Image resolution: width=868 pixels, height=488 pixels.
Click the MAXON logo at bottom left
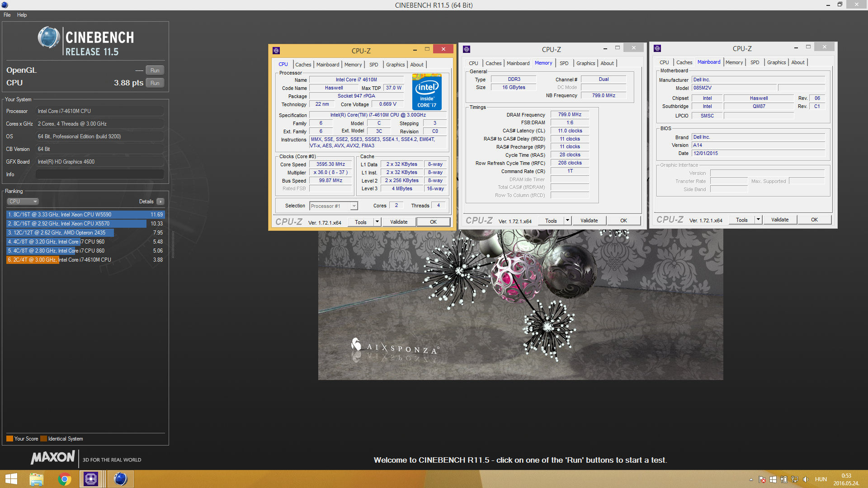click(53, 458)
